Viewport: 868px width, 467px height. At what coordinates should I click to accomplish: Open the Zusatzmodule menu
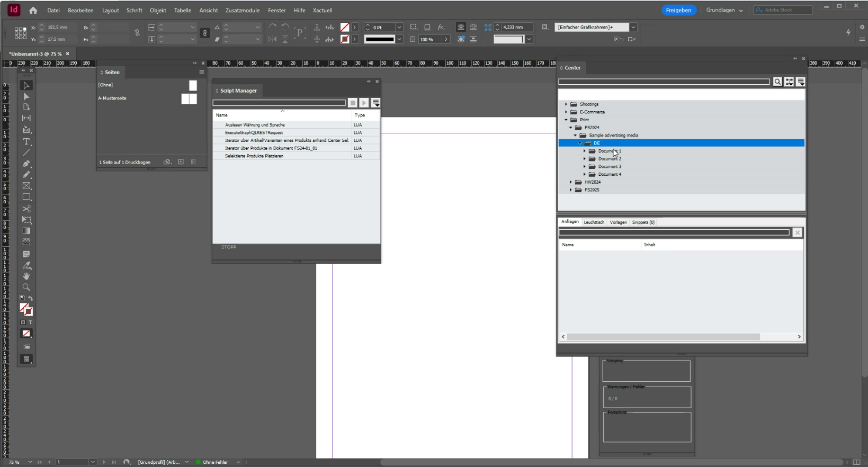click(x=242, y=10)
